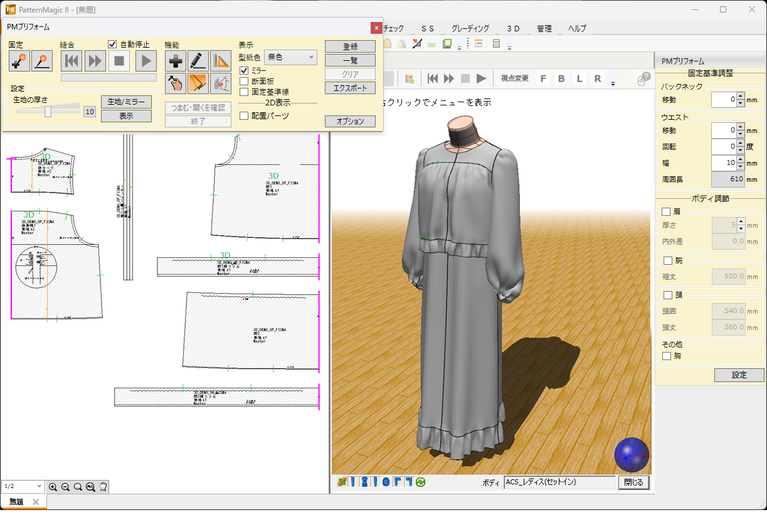
Task: Select the pencil draw tool under 機能
Action: pos(198,61)
